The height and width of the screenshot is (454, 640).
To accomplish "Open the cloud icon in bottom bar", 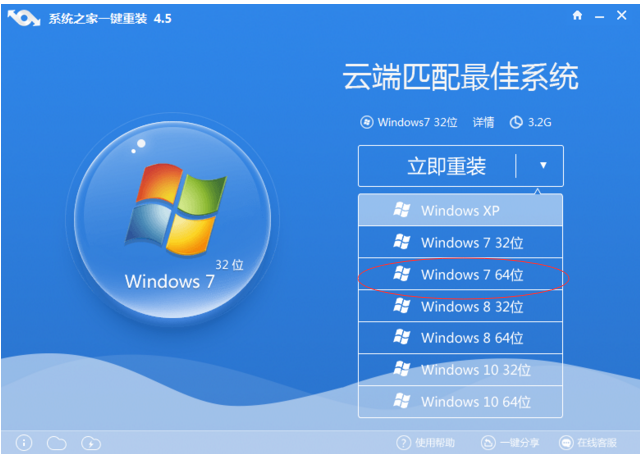I will click(x=57, y=441).
